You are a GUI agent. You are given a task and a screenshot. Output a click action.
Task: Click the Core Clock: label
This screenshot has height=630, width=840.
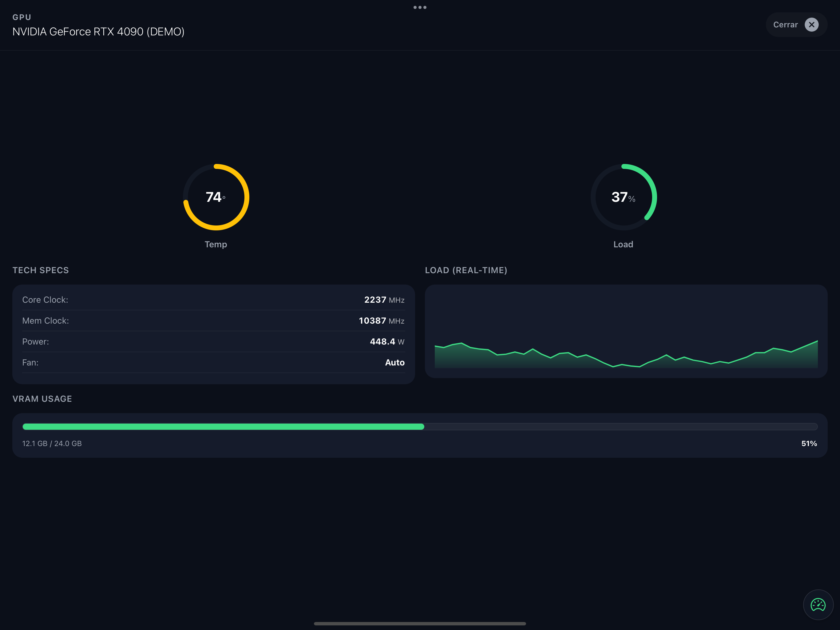click(x=45, y=300)
